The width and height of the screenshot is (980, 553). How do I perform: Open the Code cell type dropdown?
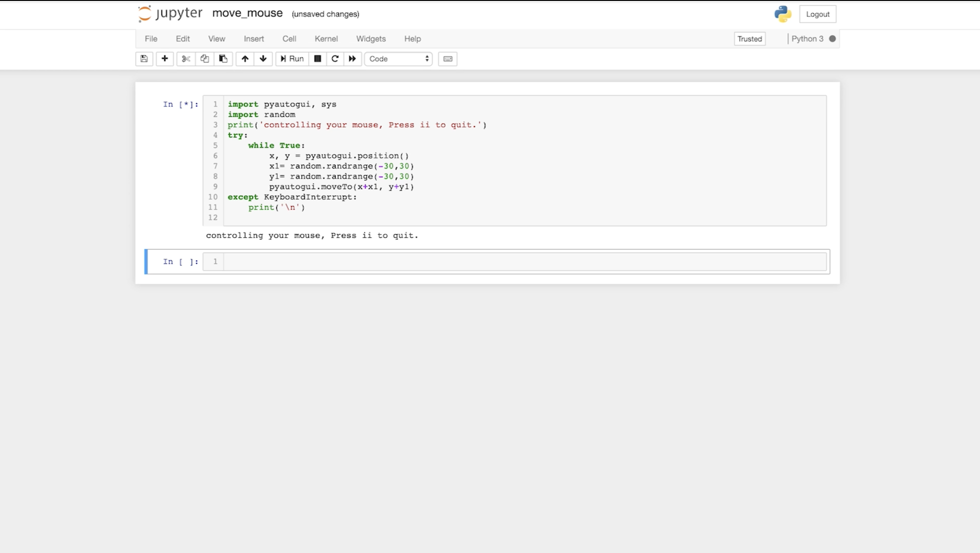(398, 59)
